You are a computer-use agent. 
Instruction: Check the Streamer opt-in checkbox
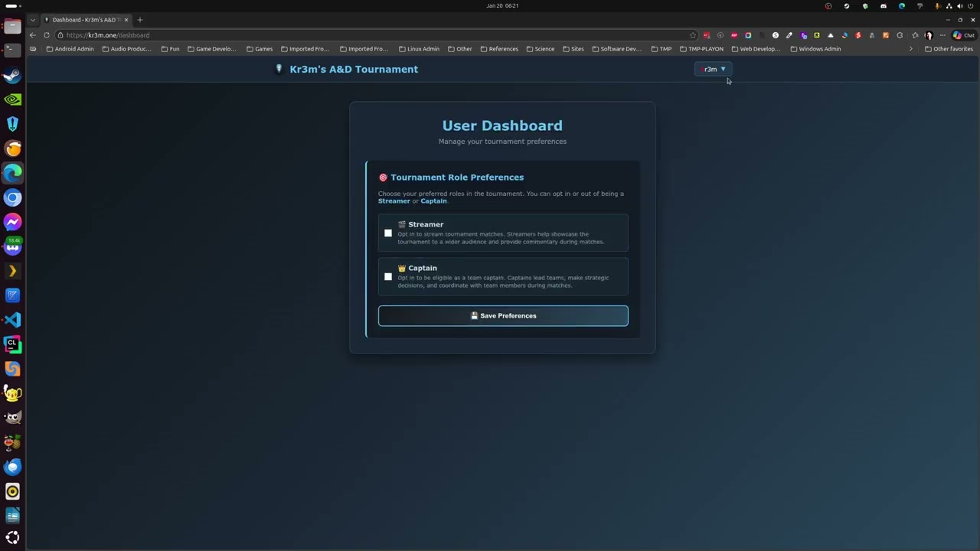pyautogui.click(x=388, y=233)
